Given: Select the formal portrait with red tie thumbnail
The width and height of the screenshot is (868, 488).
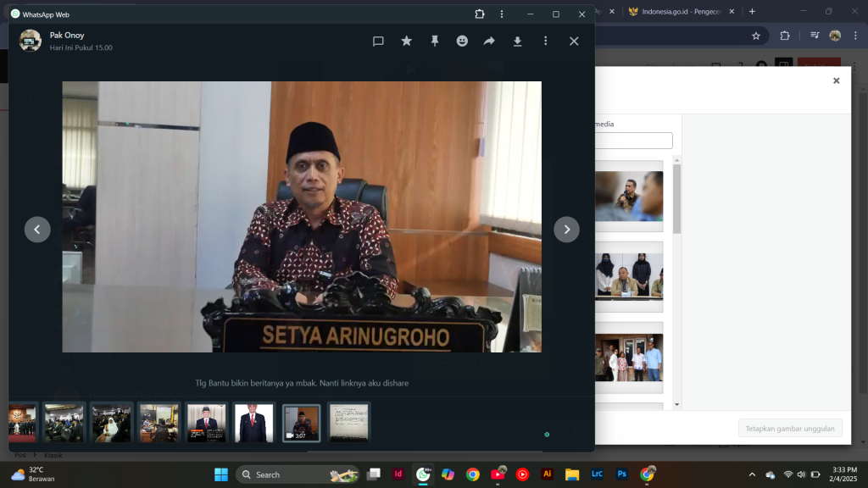Looking at the screenshot, I should coord(254,424).
